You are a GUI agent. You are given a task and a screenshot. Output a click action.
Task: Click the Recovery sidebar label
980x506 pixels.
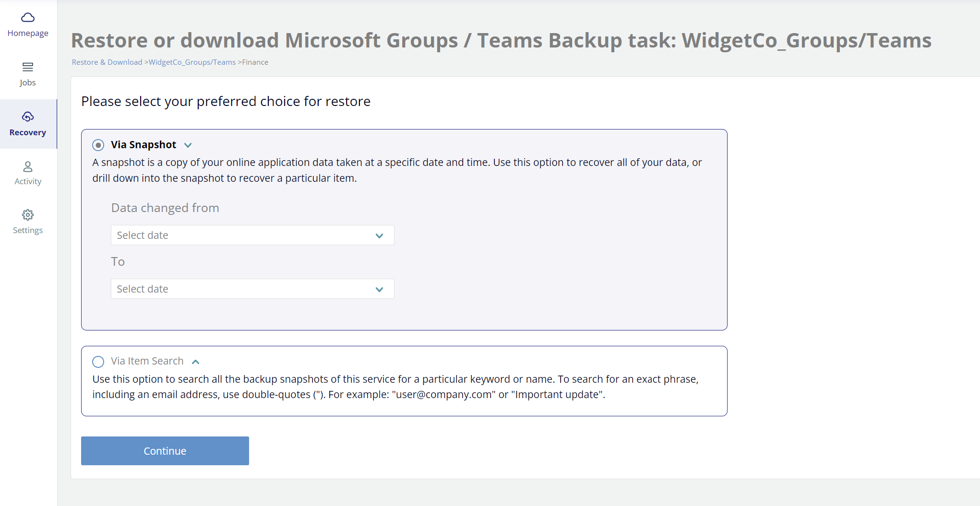point(28,132)
